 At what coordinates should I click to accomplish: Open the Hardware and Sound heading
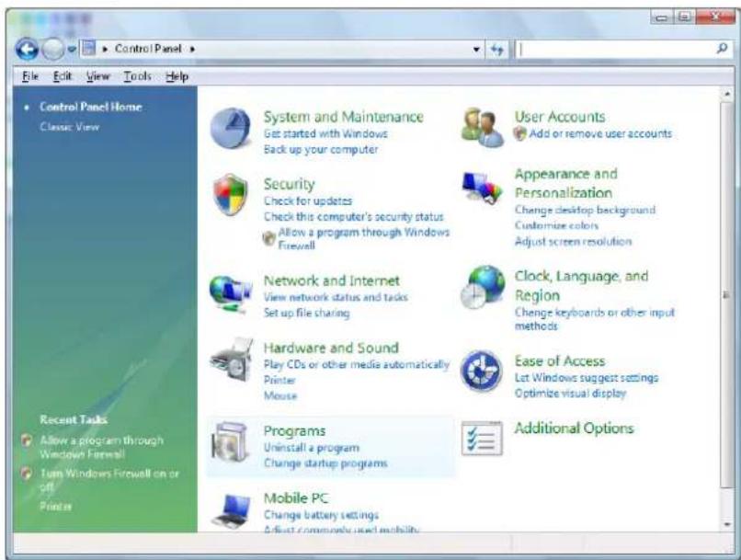(x=331, y=348)
